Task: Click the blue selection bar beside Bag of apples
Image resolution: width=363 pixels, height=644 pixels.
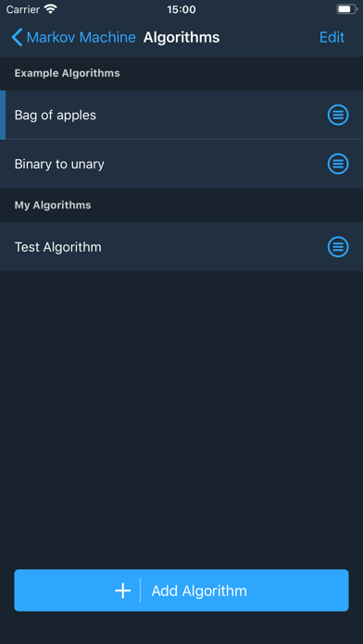Action: tap(3, 115)
